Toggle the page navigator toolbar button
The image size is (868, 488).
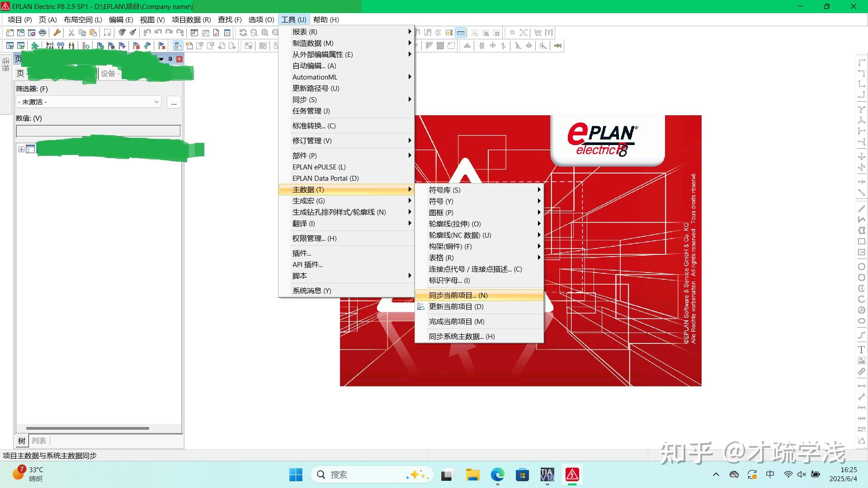(x=178, y=46)
